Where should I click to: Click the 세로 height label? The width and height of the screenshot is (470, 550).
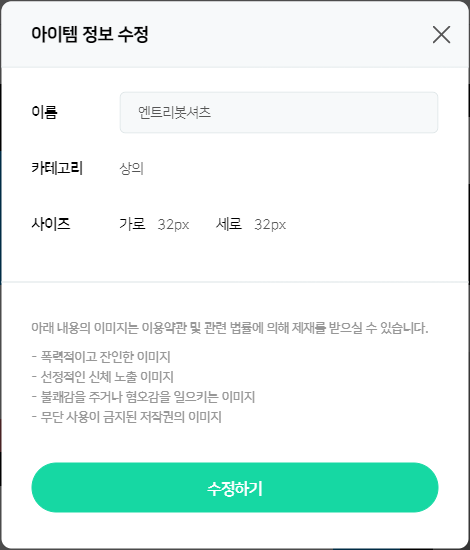[229, 224]
